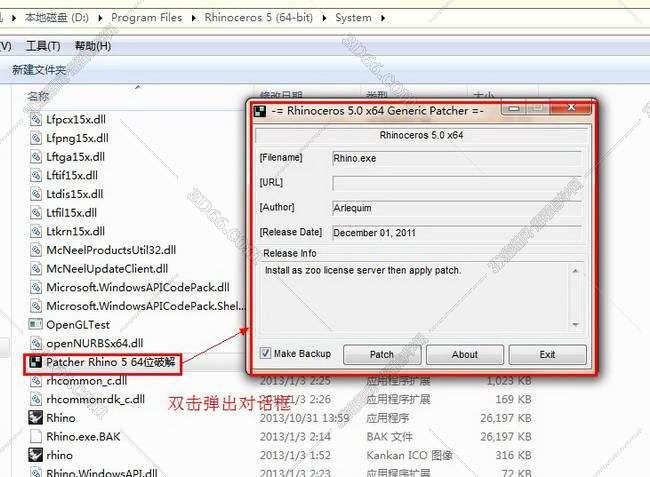Select the file name Ltkrn15x.dll

pos(75,232)
